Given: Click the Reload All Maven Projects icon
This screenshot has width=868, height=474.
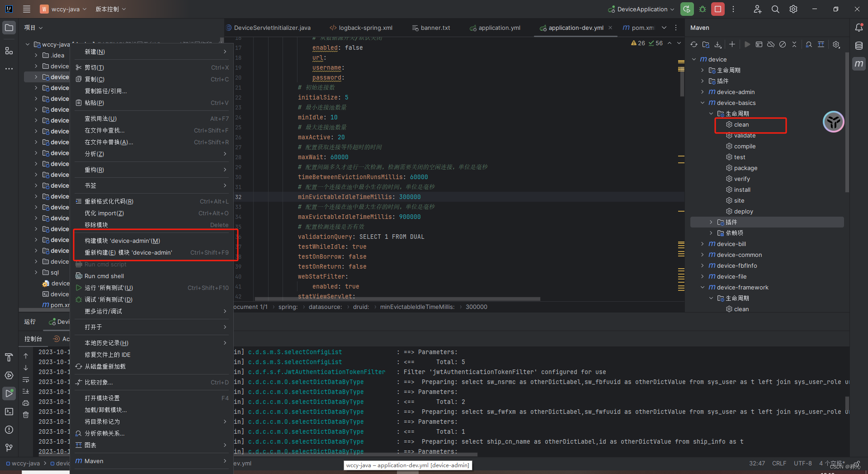Looking at the screenshot, I should 694,44.
